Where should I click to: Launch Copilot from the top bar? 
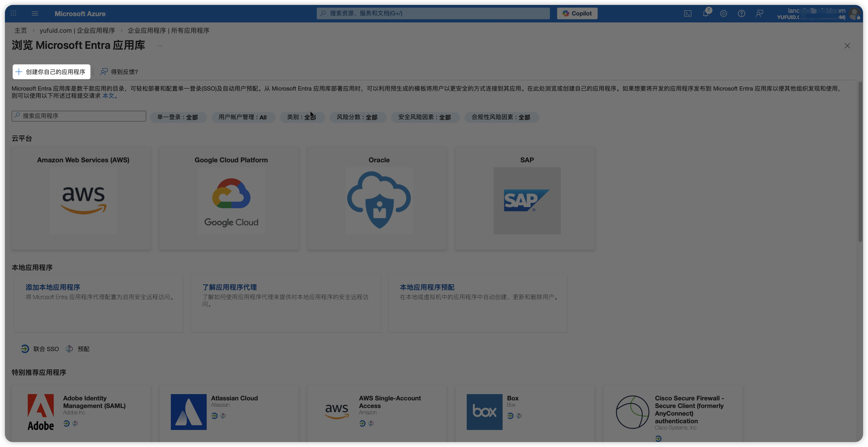[577, 13]
